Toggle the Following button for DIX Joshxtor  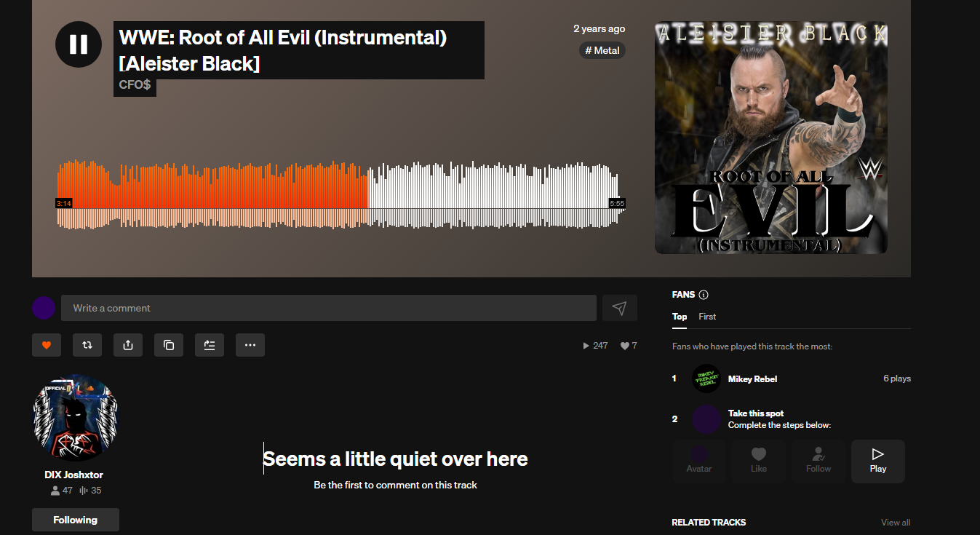(x=76, y=520)
